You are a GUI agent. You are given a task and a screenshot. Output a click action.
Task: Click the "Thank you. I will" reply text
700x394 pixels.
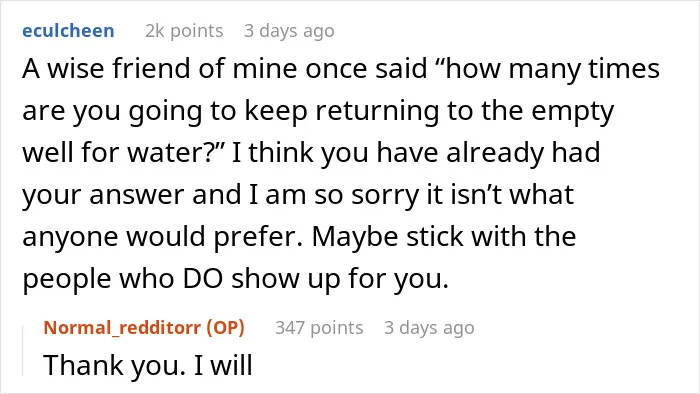(148, 365)
